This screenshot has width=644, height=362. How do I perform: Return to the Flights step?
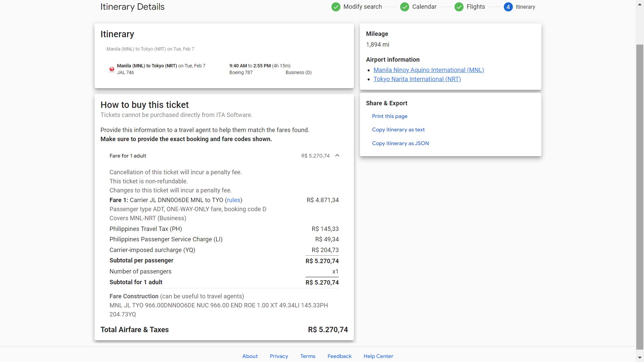[x=476, y=7]
